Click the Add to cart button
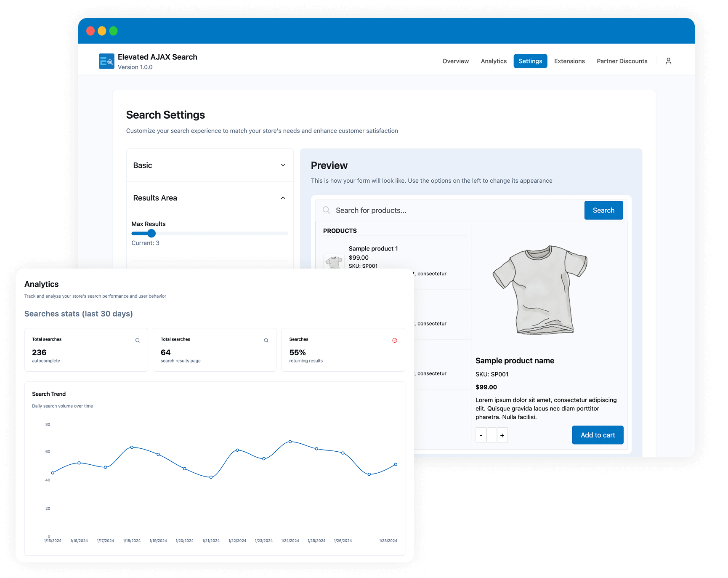The image size is (728, 578). 598,435
